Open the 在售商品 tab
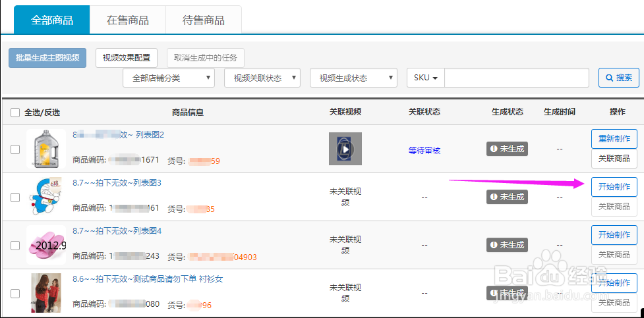The width and height of the screenshot is (644, 318). point(128,20)
